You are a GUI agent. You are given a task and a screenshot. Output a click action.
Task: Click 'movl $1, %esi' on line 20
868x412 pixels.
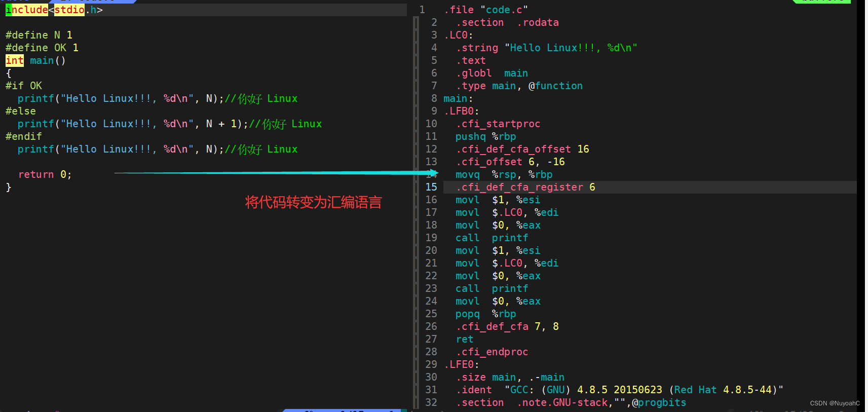[x=498, y=250]
